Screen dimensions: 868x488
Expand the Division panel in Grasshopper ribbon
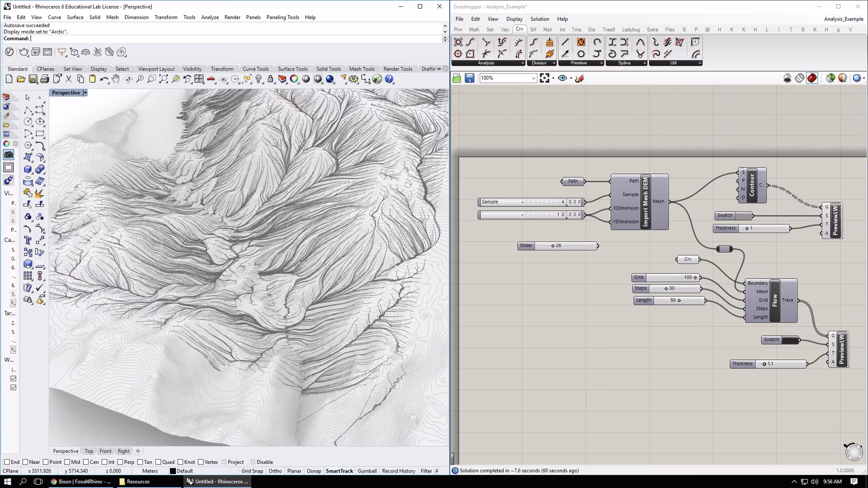[554, 63]
